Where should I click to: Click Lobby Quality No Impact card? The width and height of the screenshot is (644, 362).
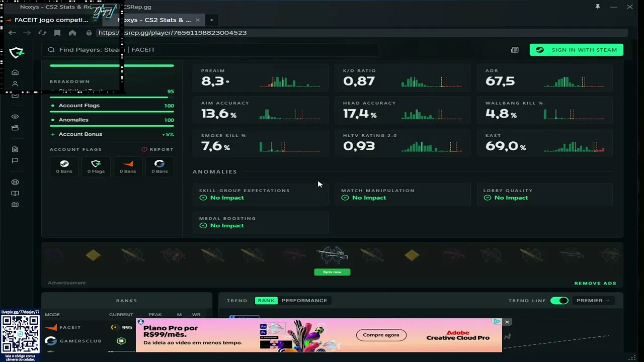(545, 195)
